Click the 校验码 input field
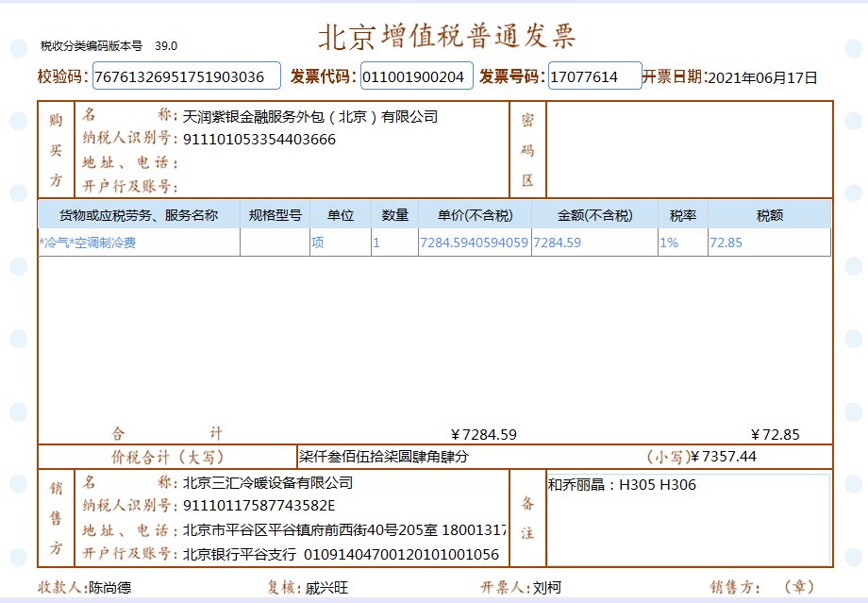Screen dimensions: 868x603 (187, 75)
